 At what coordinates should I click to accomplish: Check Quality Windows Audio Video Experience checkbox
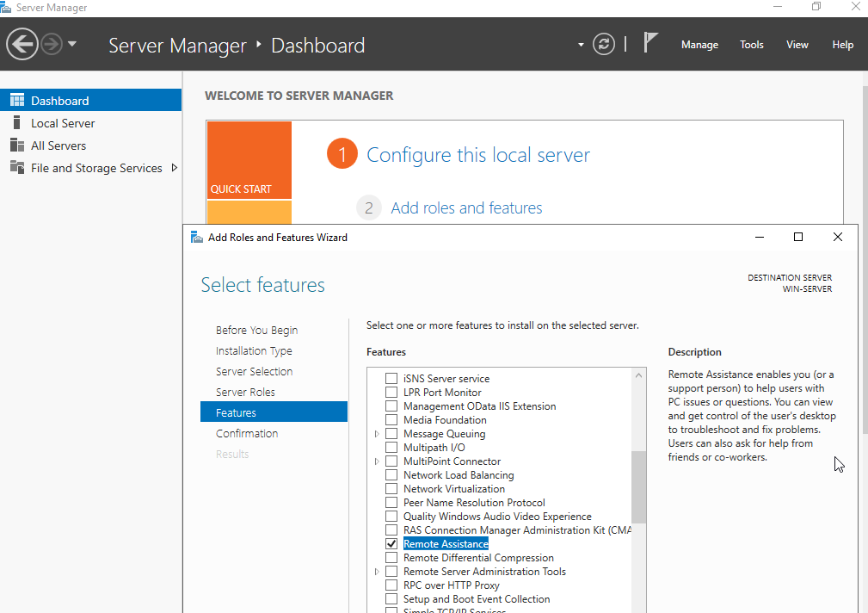[391, 517]
